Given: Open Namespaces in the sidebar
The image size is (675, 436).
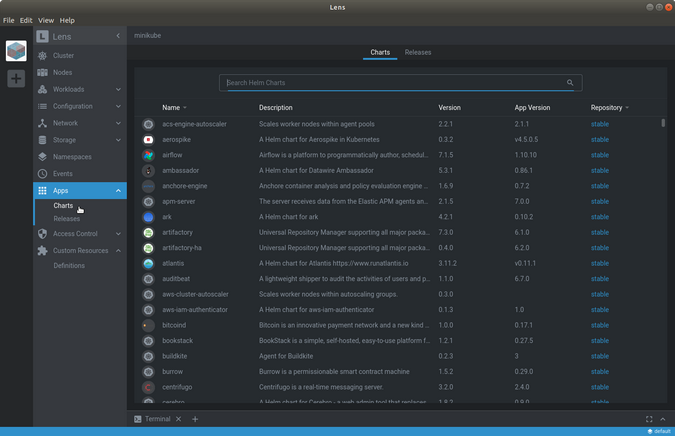Looking at the screenshot, I should pyautogui.click(x=71, y=157).
